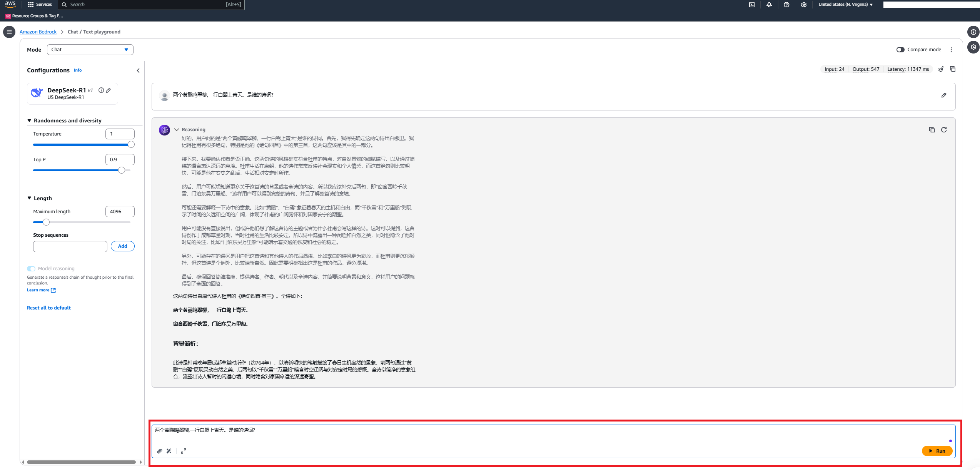This screenshot has height=470, width=980.
Task: Open the kebab menu beside Compare mode
Action: pyautogui.click(x=951, y=50)
